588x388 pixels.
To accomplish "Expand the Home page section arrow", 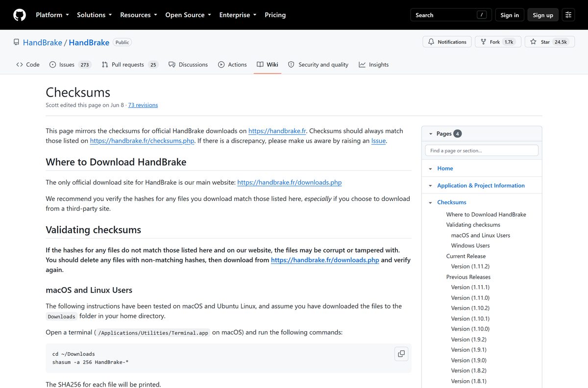I will (x=430, y=169).
